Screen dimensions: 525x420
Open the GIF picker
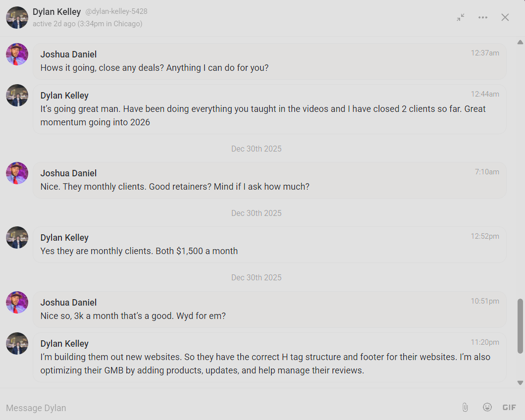509,407
